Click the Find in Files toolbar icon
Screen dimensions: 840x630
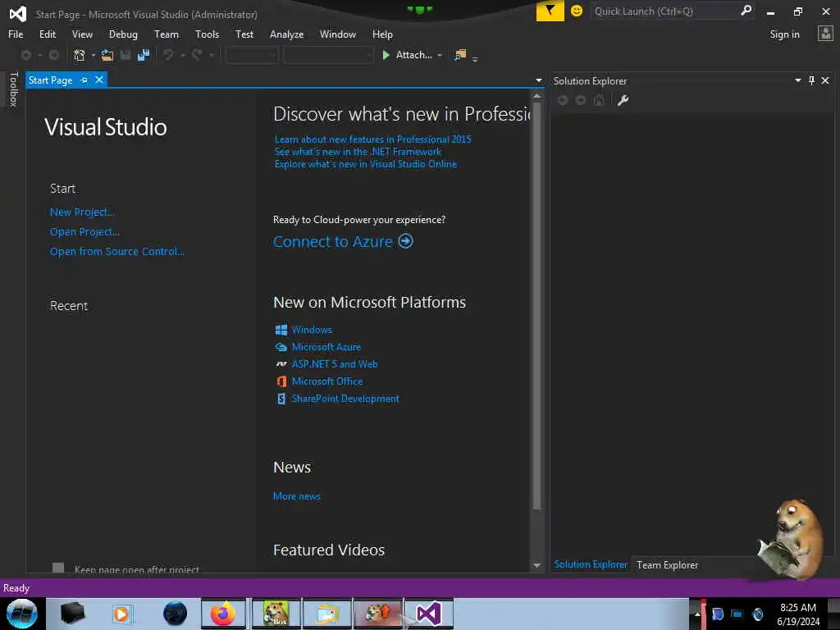point(459,55)
